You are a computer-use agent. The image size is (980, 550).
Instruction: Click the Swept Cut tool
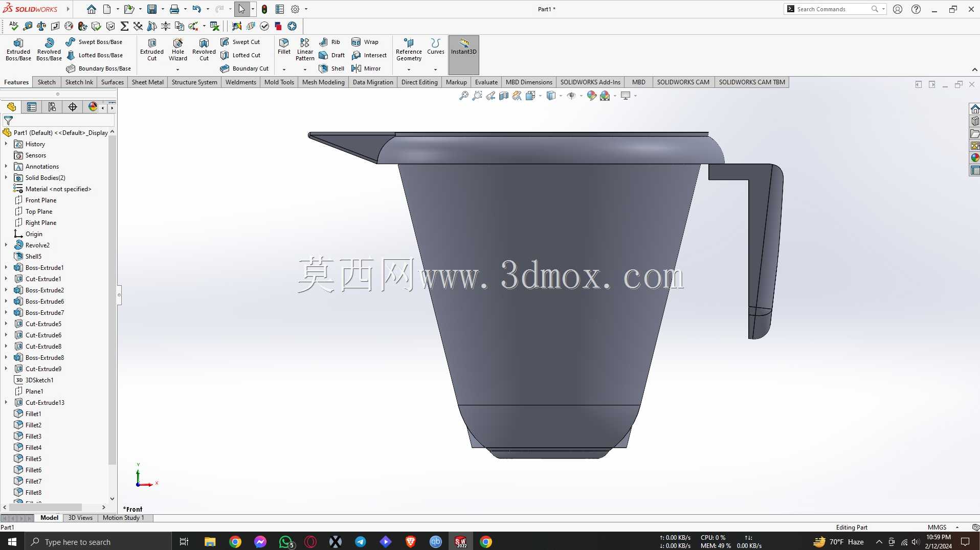(240, 42)
